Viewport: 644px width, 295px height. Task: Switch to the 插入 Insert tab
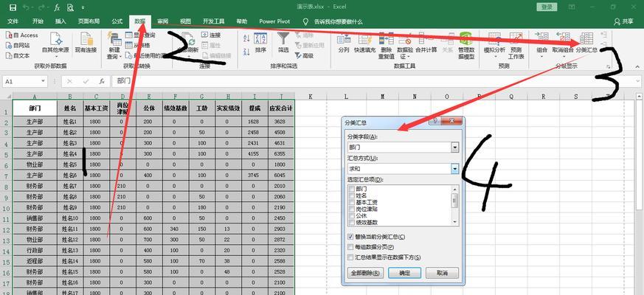[x=60, y=21]
